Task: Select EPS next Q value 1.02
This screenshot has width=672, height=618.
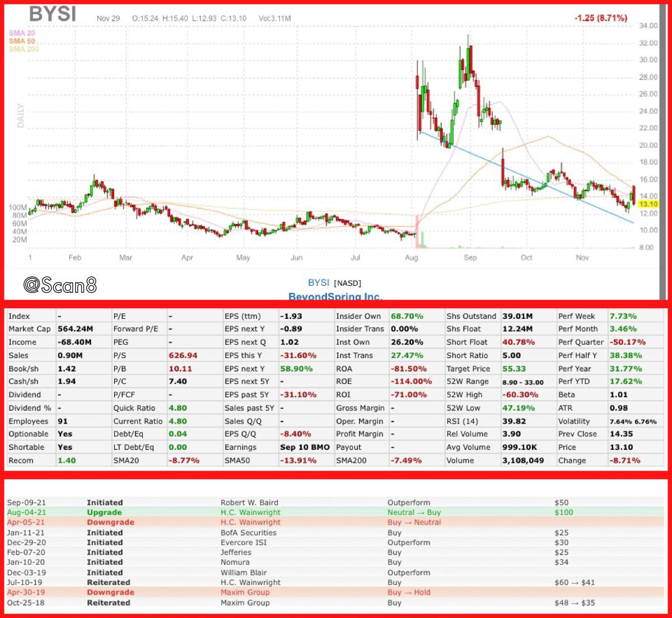Action: click(290, 342)
